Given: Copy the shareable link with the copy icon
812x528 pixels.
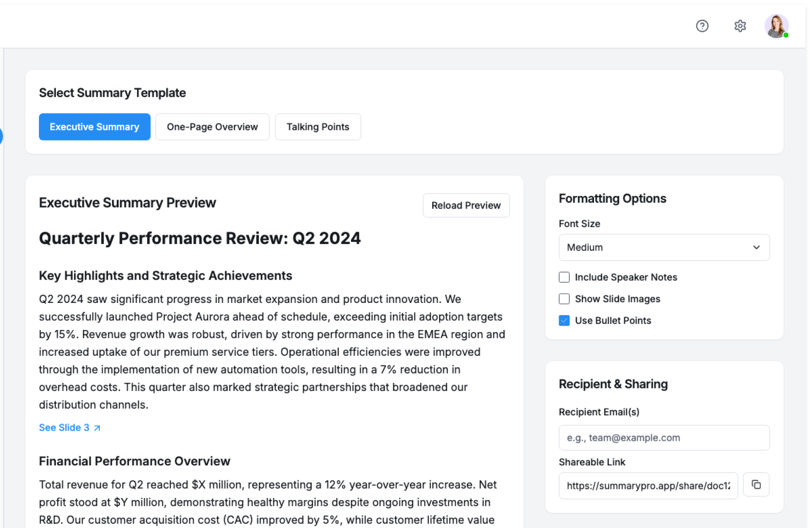Looking at the screenshot, I should [x=756, y=485].
